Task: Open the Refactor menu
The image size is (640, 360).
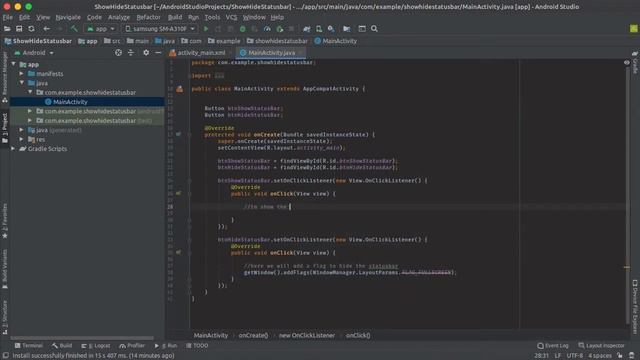Action: tap(149, 17)
